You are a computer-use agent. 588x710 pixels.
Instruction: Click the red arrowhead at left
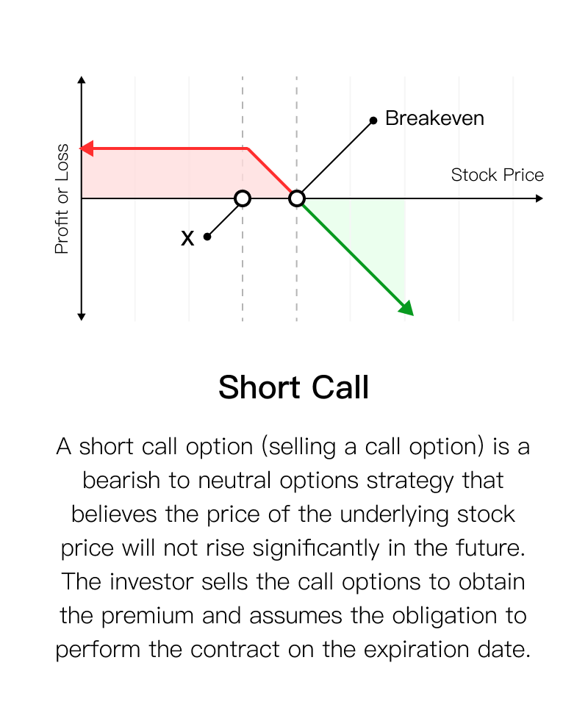point(87,148)
